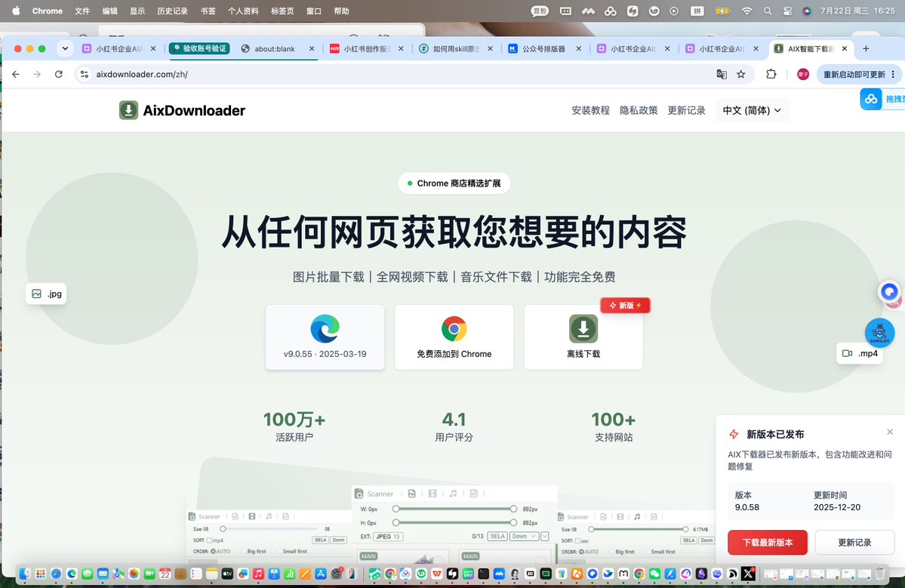This screenshot has height=588, width=905.
Task: Click the translate page icon in address bar
Action: coord(722,74)
